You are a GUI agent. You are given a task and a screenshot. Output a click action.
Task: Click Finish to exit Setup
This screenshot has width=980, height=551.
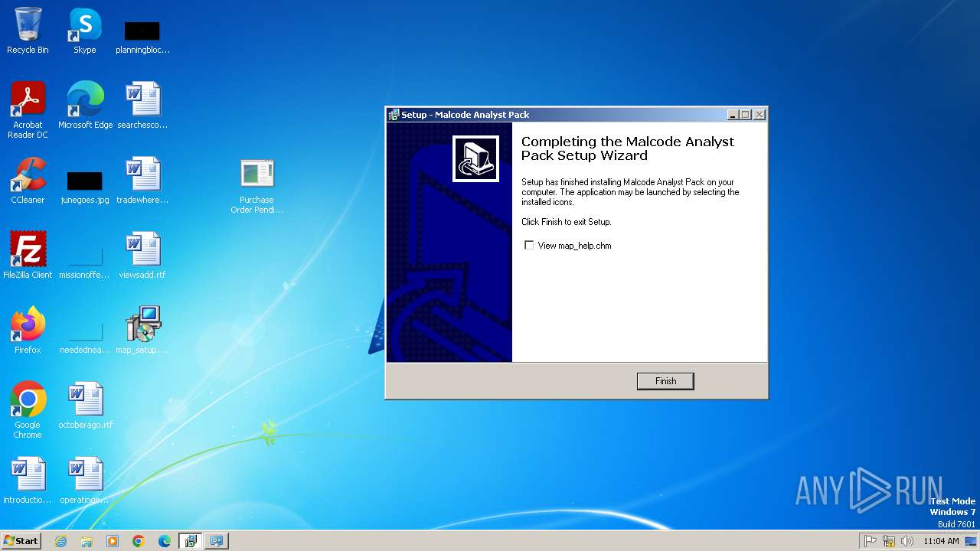pos(665,381)
